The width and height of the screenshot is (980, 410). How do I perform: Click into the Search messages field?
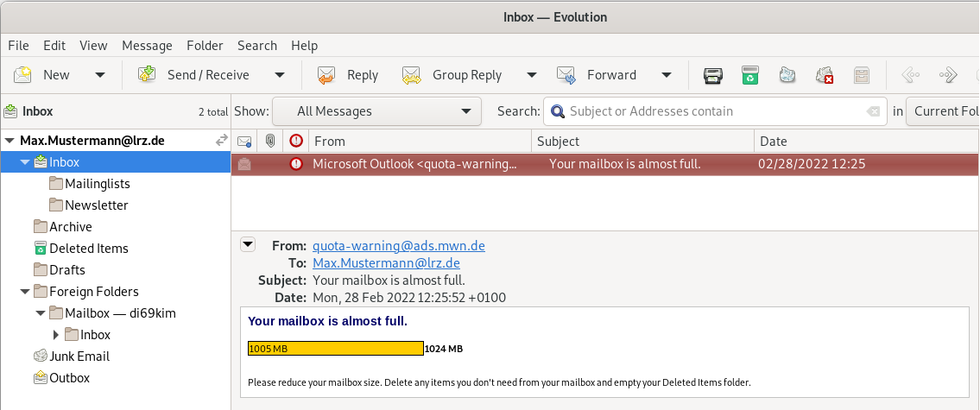pyautogui.click(x=712, y=111)
